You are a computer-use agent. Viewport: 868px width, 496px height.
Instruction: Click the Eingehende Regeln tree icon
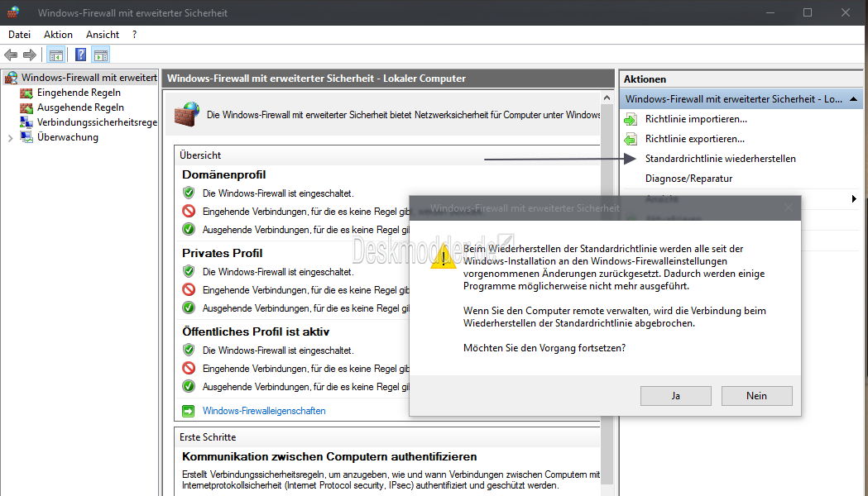[x=26, y=93]
